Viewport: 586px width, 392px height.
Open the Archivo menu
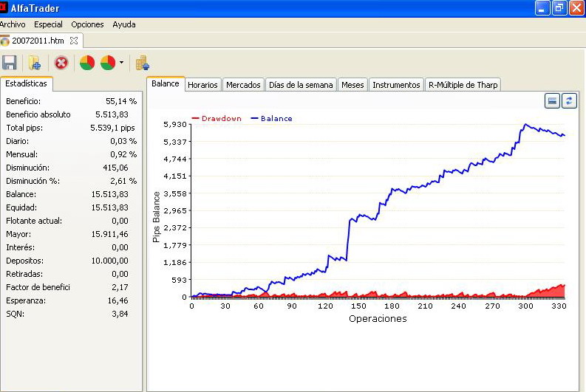[13, 24]
